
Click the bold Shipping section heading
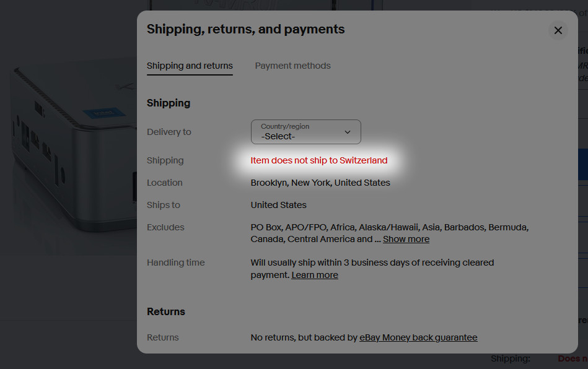tap(169, 103)
